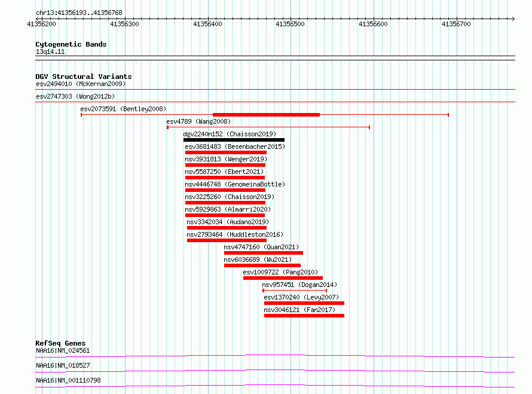Click the red bar under nsv2793464
The width and height of the screenshot is (532, 394).
tap(227, 240)
